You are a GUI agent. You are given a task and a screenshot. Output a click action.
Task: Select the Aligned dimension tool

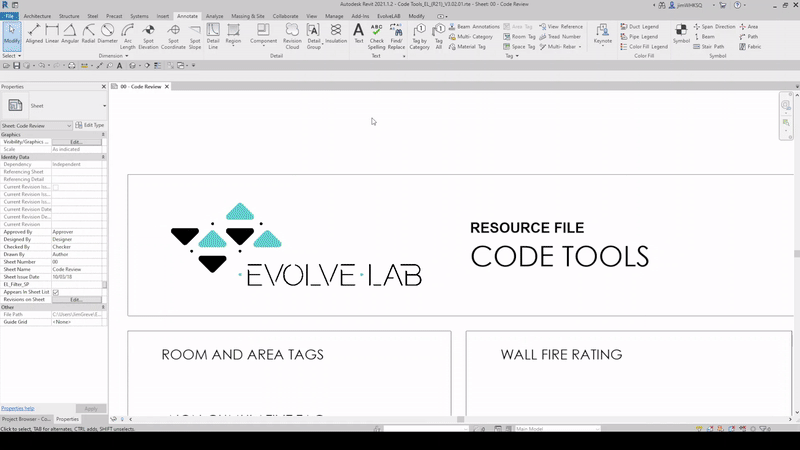(34, 34)
